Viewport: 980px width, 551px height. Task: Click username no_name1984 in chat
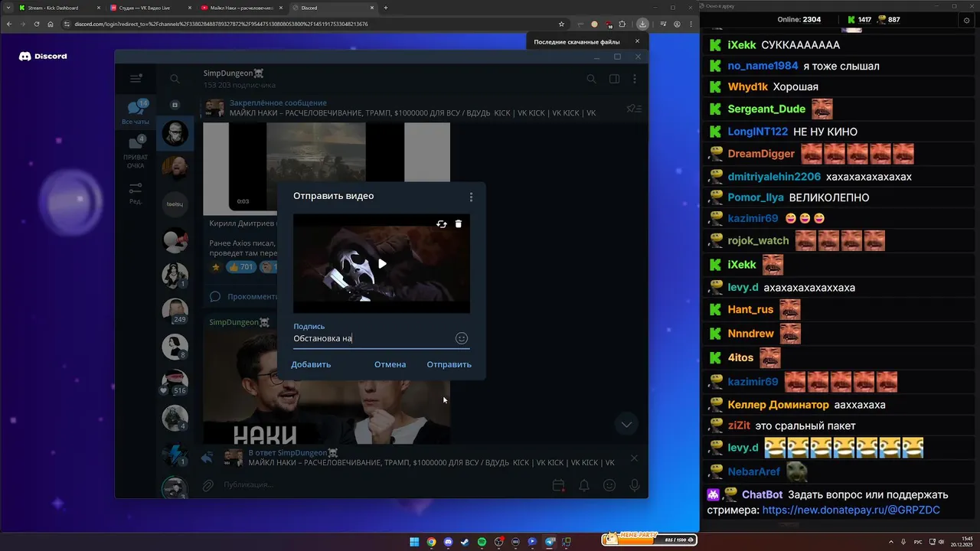(x=763, y=66)
